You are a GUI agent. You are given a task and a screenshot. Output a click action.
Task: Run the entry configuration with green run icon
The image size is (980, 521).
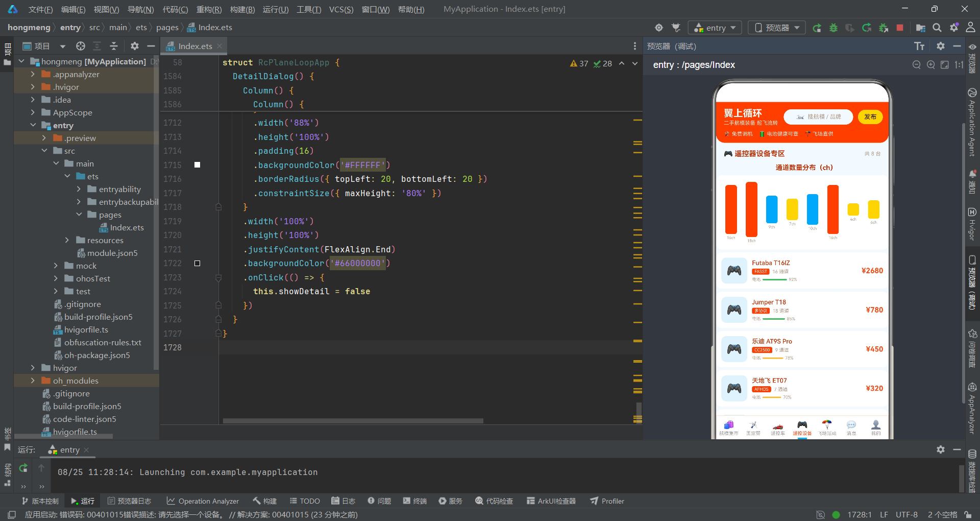point(817,28)
